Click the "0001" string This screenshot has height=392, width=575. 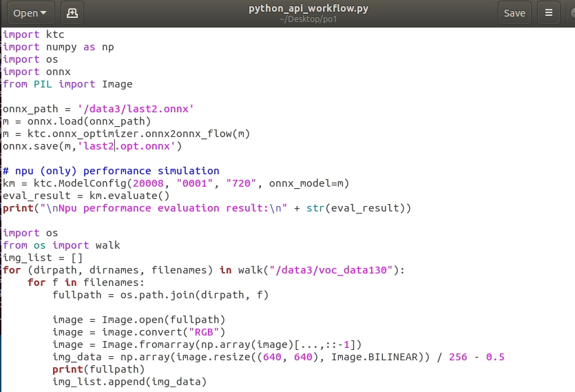click(x=194, y=183)
